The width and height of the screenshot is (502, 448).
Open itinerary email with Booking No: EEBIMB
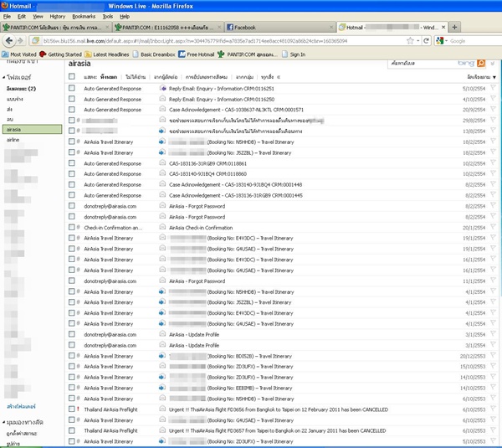249,388
